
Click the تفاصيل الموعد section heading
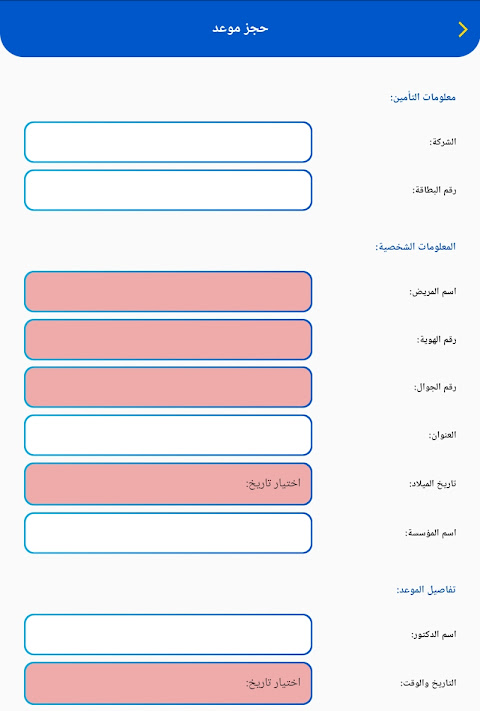click(x=426, y=589)
